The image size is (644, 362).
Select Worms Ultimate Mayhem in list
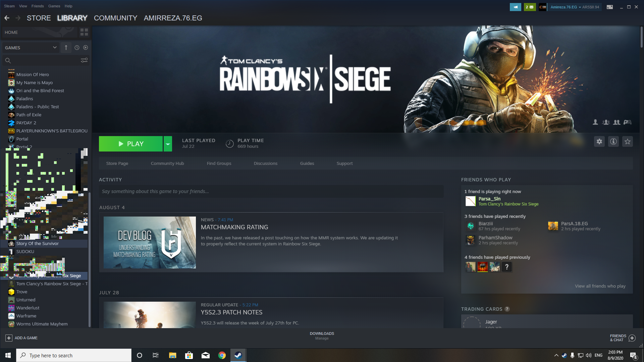pyautogui.click(x=42, y=324)
